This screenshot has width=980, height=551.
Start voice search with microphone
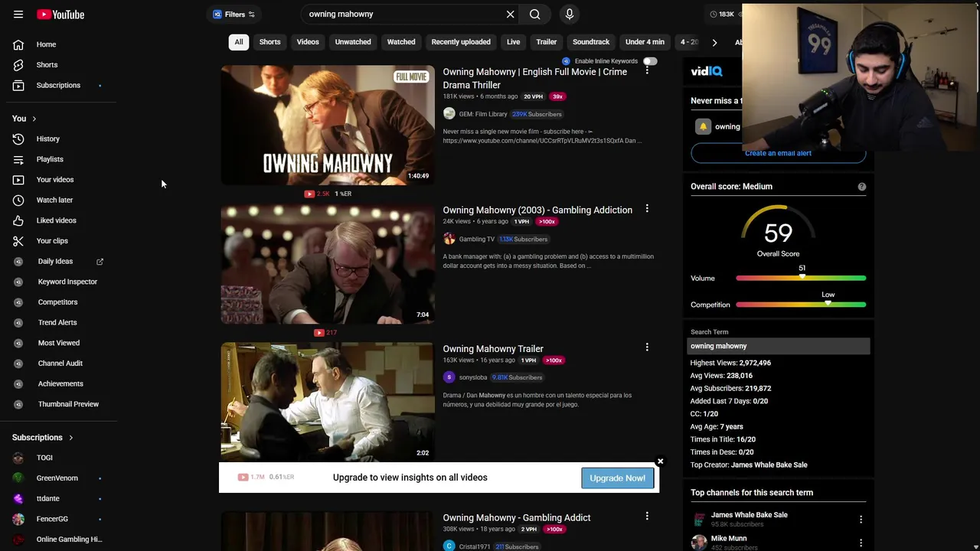(569, 14)
